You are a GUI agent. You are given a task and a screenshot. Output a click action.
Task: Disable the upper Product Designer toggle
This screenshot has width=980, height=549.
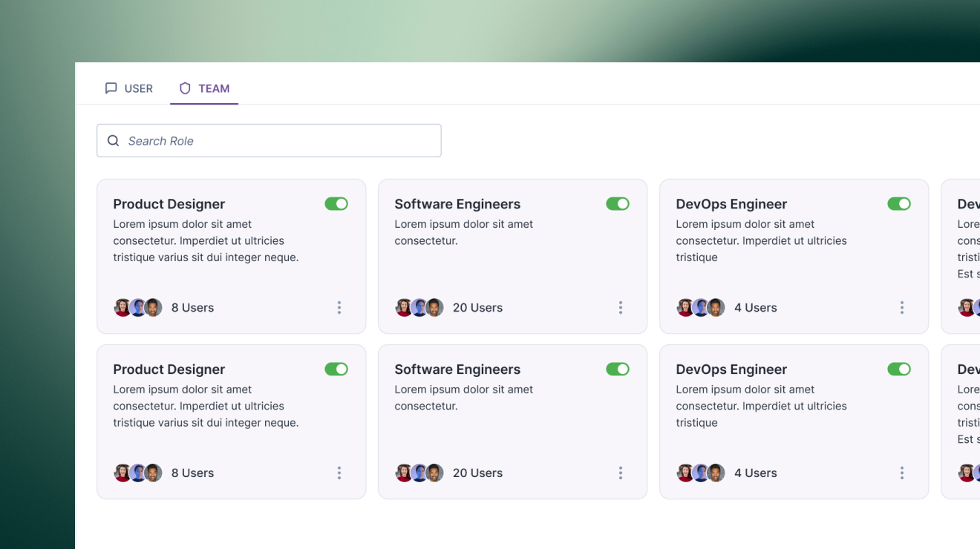pos(336,203)
